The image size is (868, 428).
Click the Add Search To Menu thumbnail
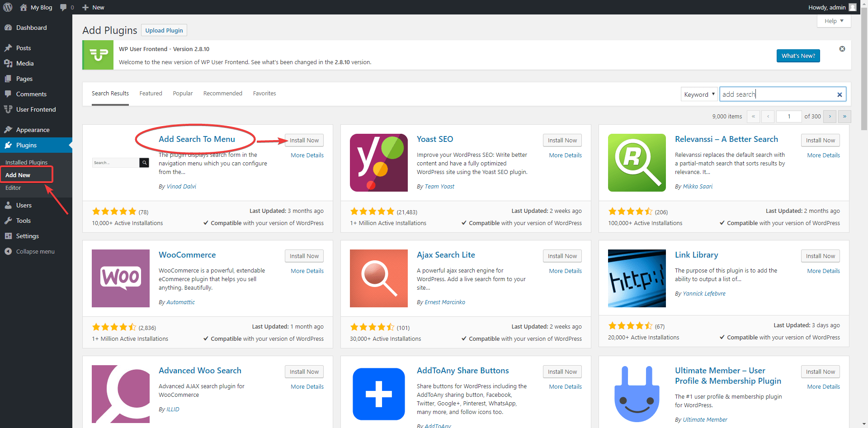click(x=121, y=163)
